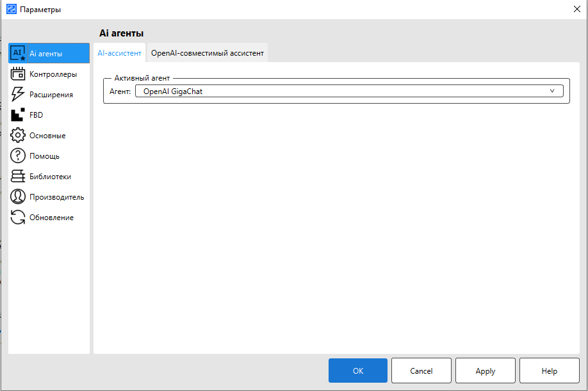Click the app icon in title bar

(12, 9)
